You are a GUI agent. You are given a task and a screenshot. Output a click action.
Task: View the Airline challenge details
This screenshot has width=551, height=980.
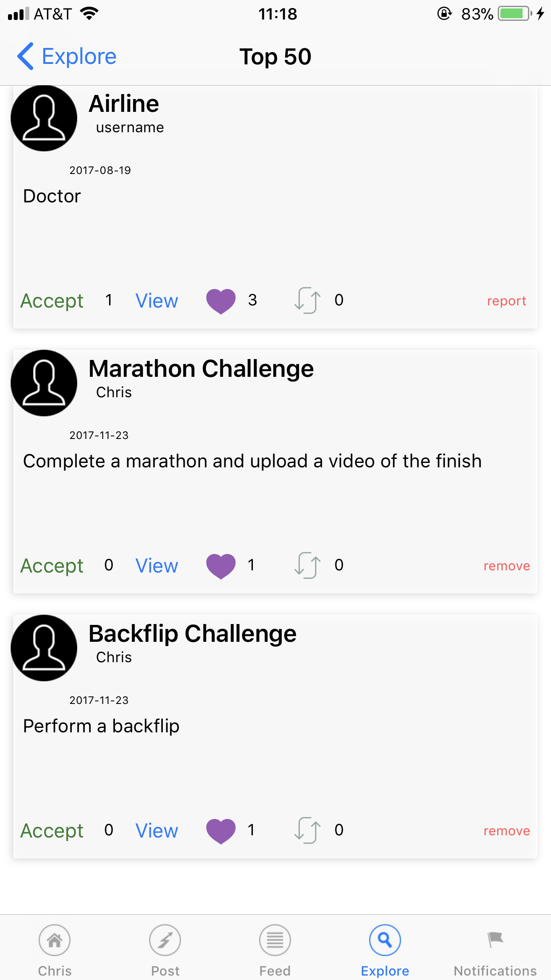click(157, 301)
